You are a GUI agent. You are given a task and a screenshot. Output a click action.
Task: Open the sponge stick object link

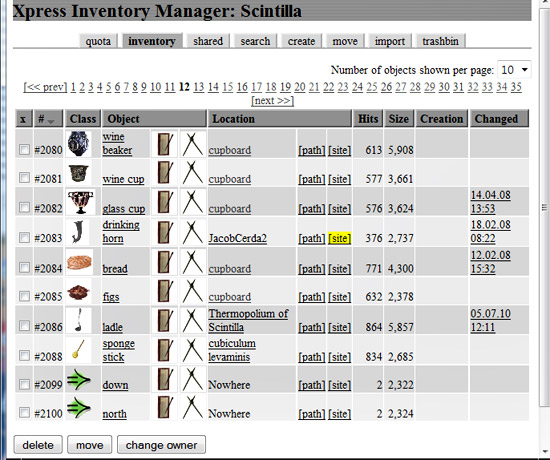[x=118, y=350]
